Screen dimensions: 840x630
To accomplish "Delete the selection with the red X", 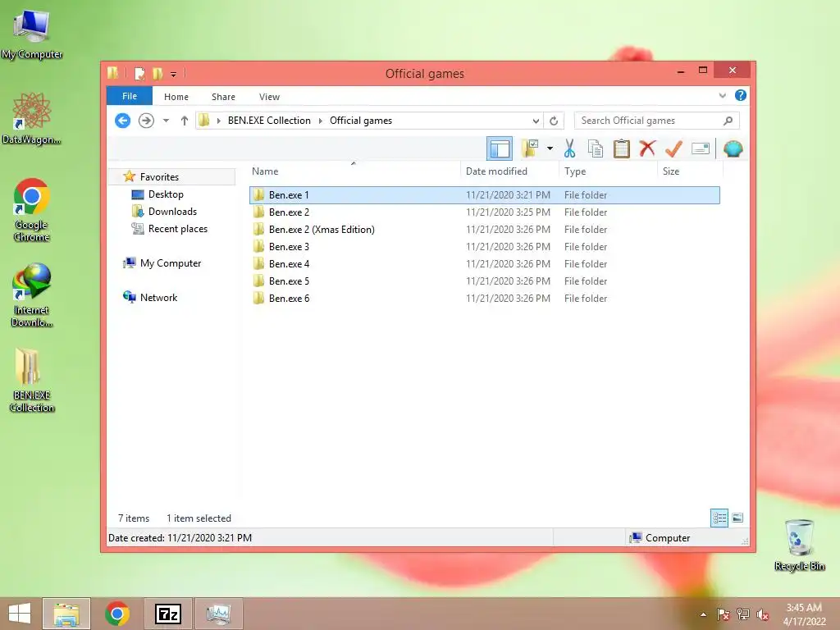I will [647, 148].
